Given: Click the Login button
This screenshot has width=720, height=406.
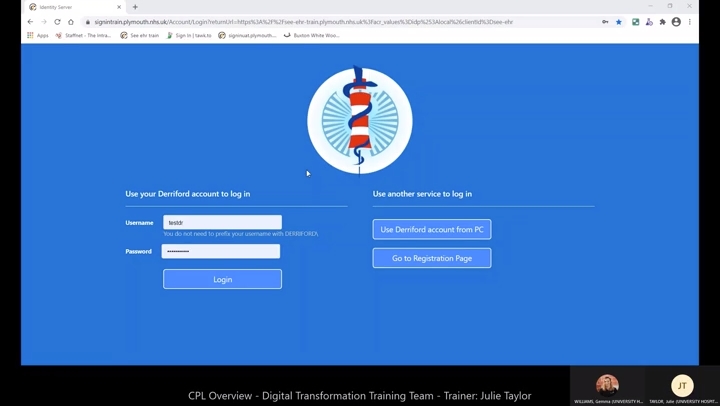Looking at the screenshot, I should [x=222, y=279].
